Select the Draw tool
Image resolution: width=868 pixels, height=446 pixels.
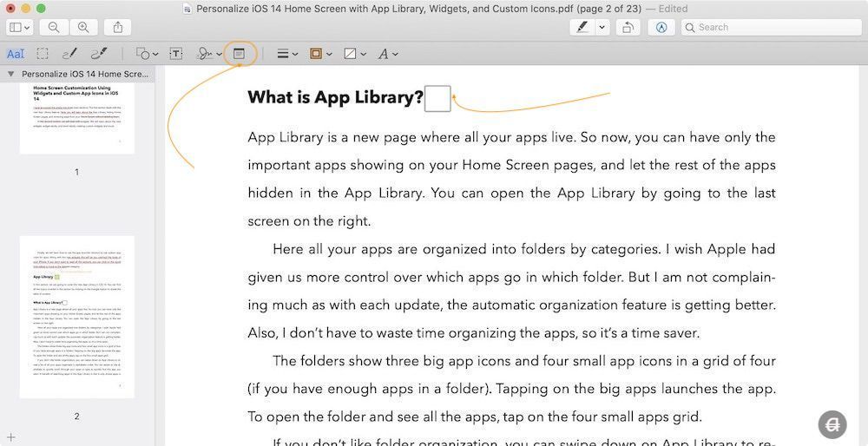(x=99, y=54)
